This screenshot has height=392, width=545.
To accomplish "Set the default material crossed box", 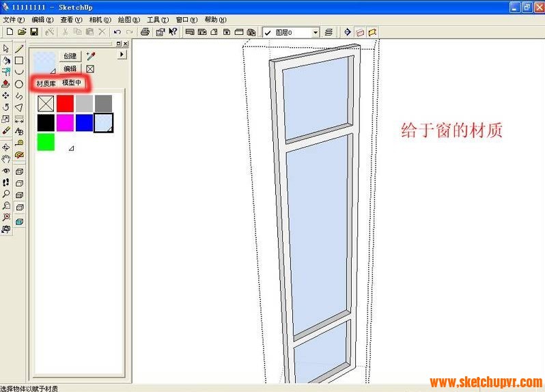I will (90, 69).
